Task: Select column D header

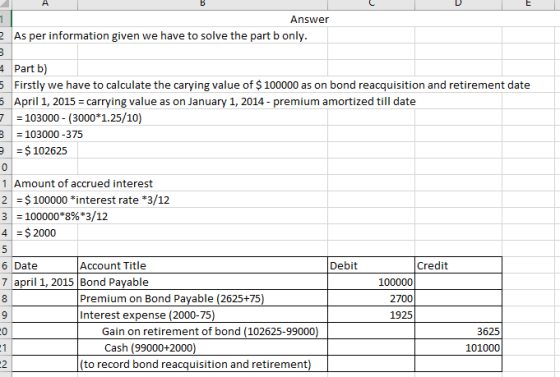Action: point(458,4)
